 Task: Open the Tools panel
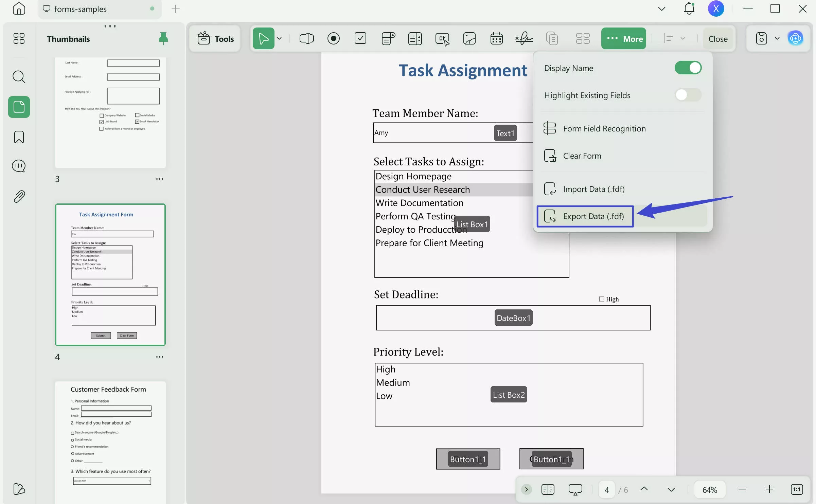click(x=215, y=38)
